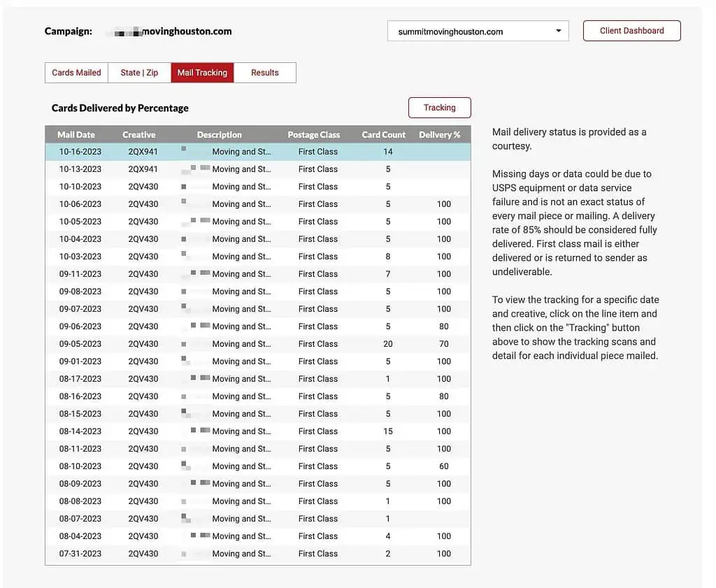Click the 10-03-2023 row with 8 cards
The image size is (716, 588).
coord(257,257)
